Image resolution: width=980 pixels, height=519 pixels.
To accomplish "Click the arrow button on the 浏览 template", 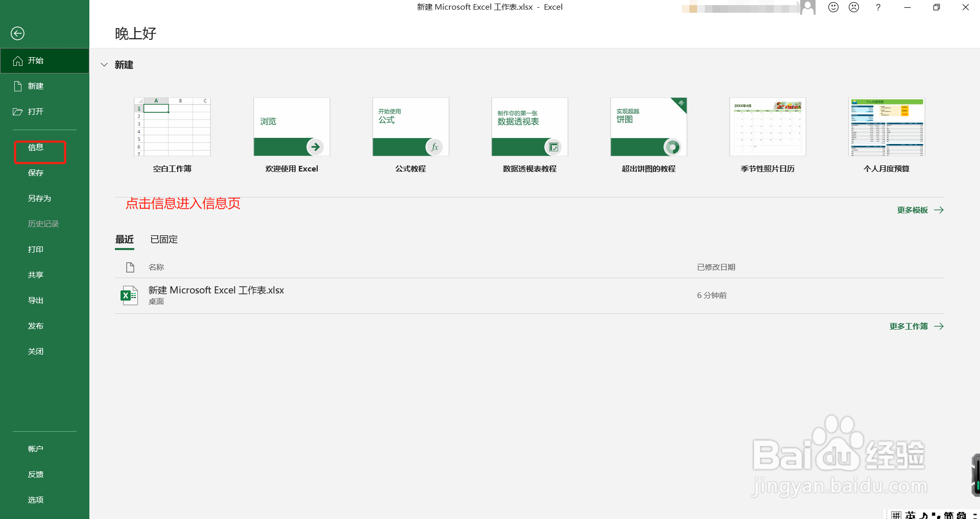I will pyautogui.click(x=315, y=147).
